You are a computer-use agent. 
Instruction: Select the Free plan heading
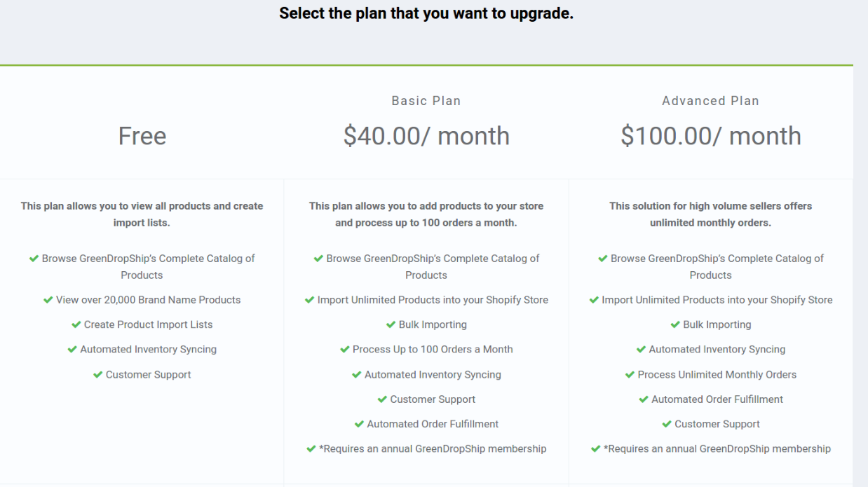click(142, 136)
